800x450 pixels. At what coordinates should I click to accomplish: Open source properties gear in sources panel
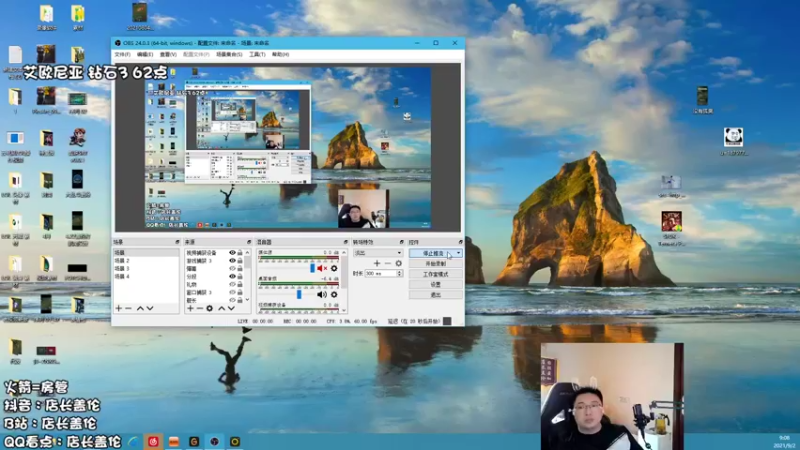pyautogui.click(x=210, y=308)
